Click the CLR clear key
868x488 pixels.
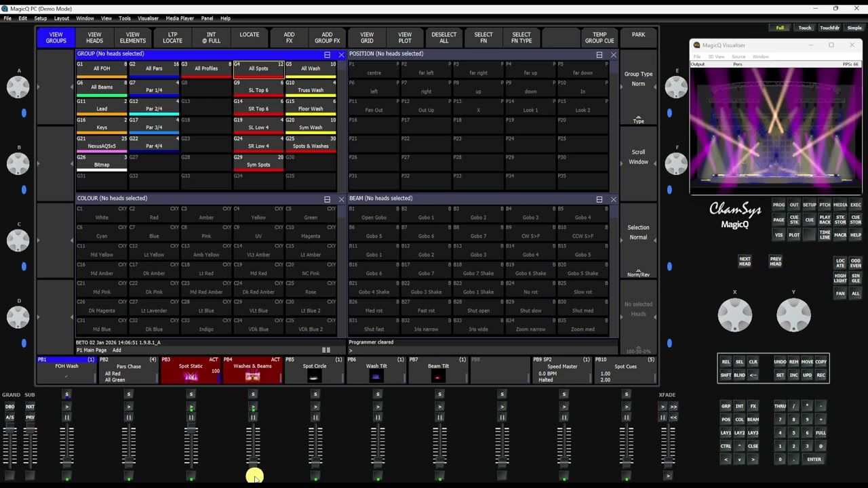point(753,362)
